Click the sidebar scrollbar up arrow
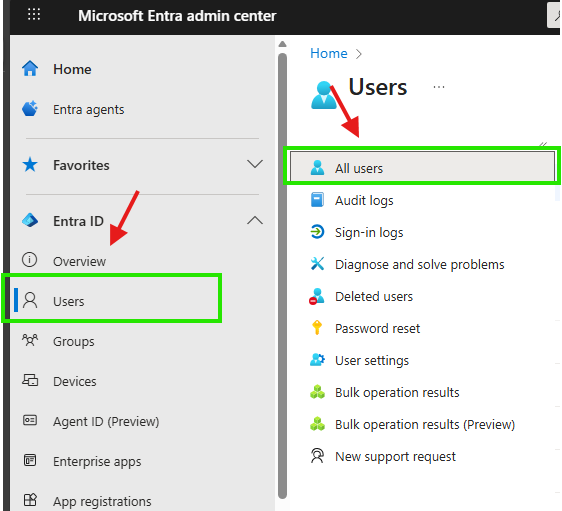Image resolution: width=562 pixels, height=511 pixels. point(282,44)
